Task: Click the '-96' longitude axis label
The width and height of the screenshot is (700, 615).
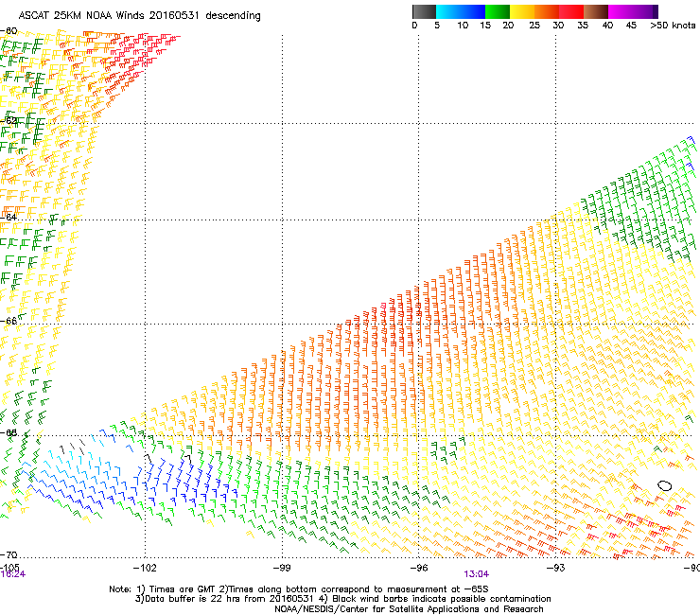Action: [x=419, y=568]
